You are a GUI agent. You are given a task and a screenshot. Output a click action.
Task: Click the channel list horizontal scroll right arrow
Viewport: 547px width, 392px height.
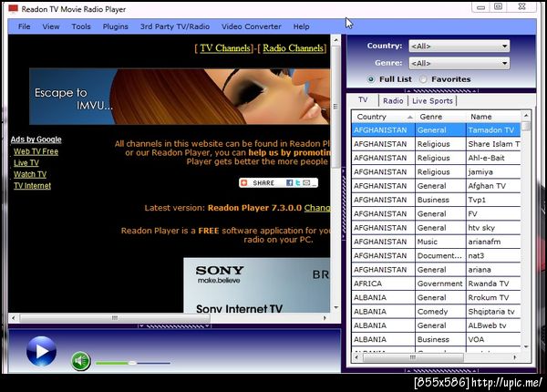(515, 357)
